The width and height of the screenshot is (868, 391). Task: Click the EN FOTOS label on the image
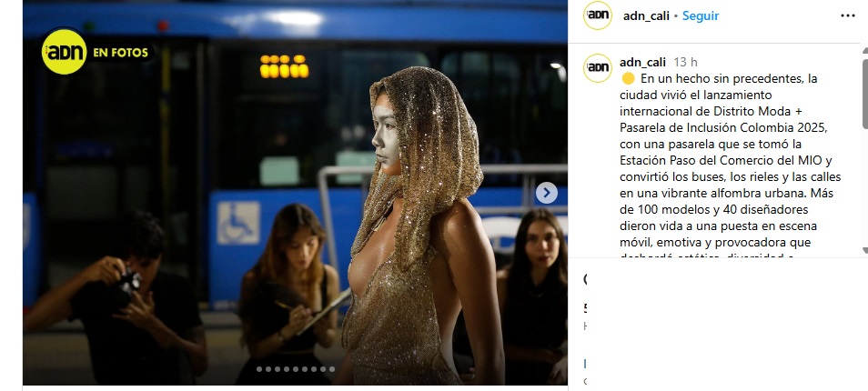[x=121, y=53]
